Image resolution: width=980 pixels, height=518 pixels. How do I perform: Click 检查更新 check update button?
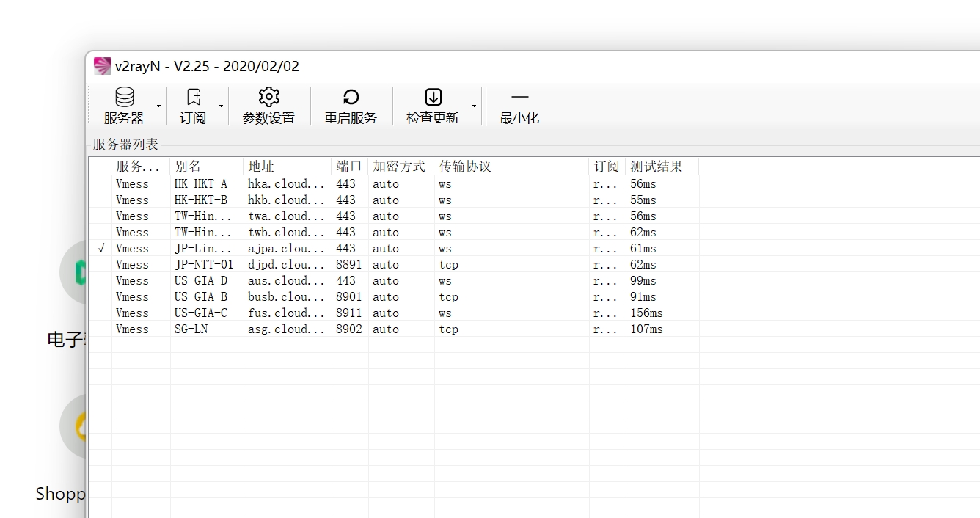[x=433, y=106]
